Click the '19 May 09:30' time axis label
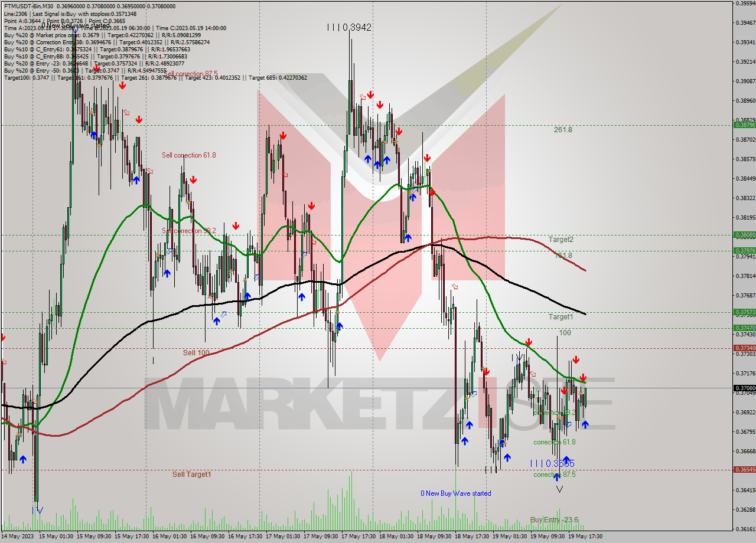 click(x=548, y=537)
